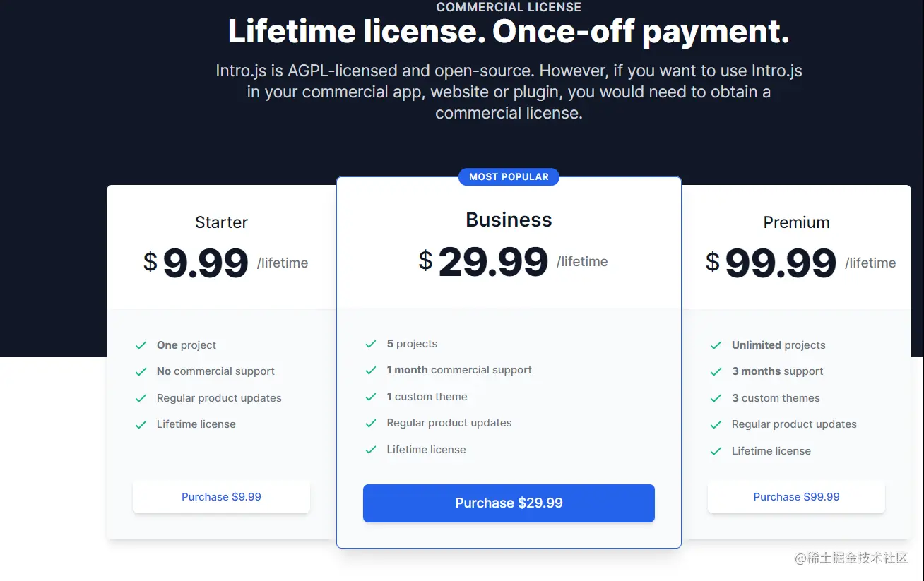Click the Purchase $99.99 button
Viewport: 924px width, 581px height.
coord(796,497)
